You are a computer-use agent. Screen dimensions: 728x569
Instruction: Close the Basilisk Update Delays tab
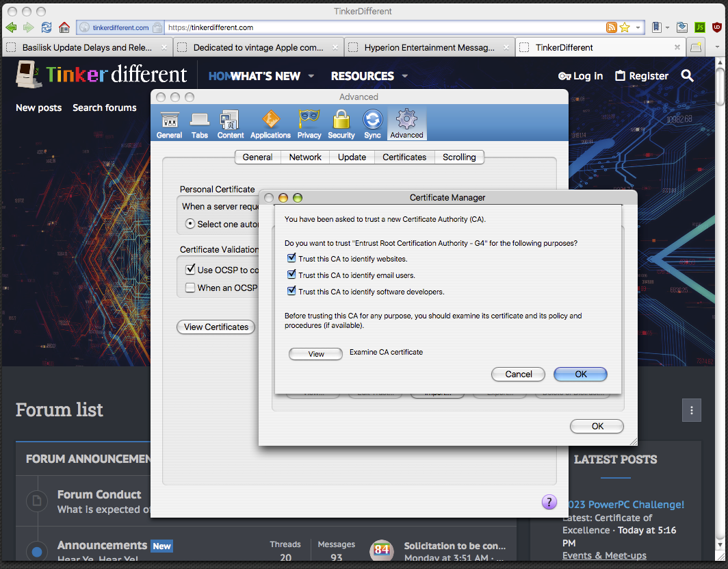164,47
